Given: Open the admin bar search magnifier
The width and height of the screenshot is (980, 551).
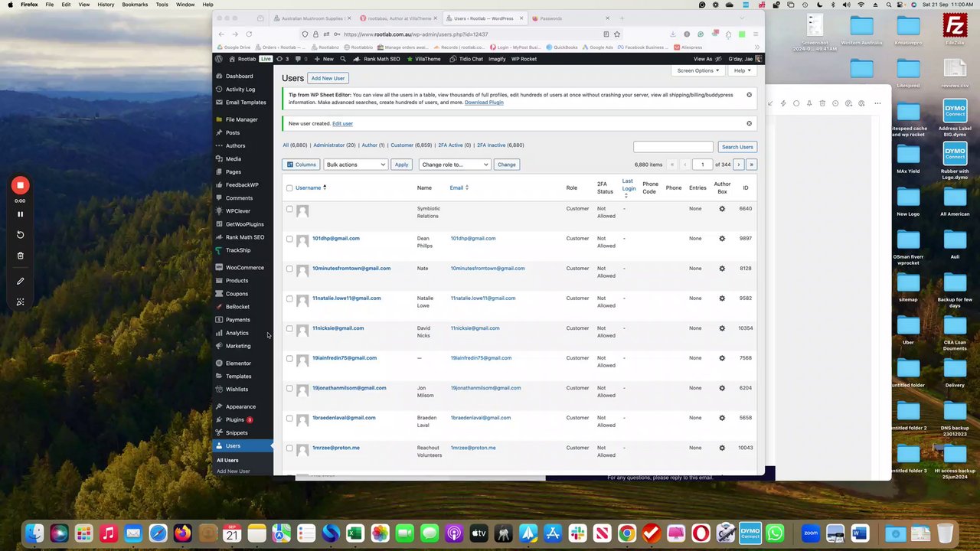Looking at the screenshot, I should [343, 59].
